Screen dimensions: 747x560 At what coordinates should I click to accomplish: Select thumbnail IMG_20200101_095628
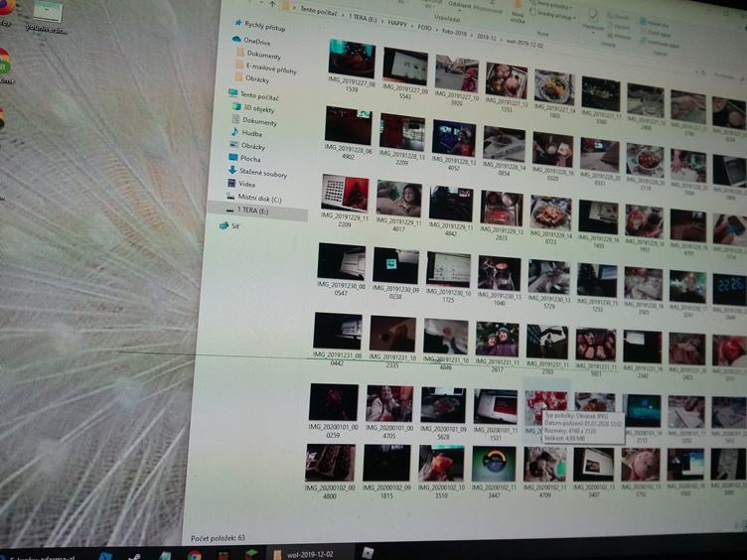[x=443, y=414]
